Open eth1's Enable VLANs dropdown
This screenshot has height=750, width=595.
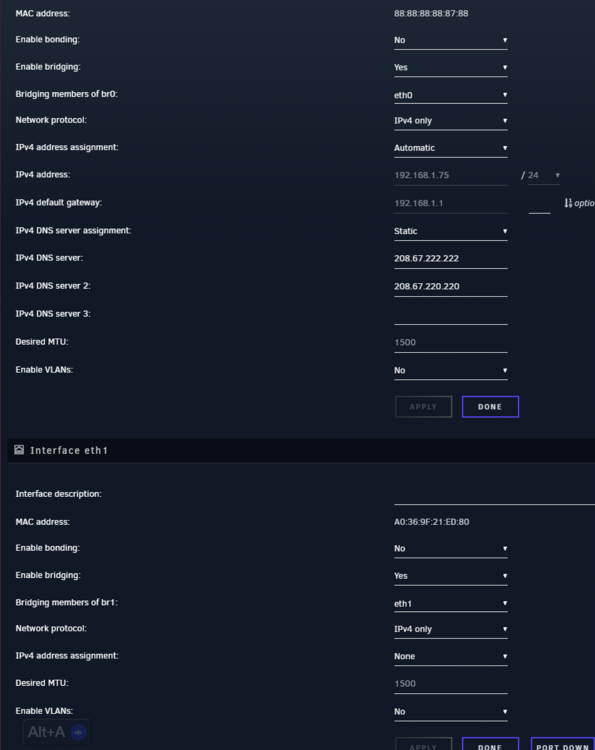451,712
